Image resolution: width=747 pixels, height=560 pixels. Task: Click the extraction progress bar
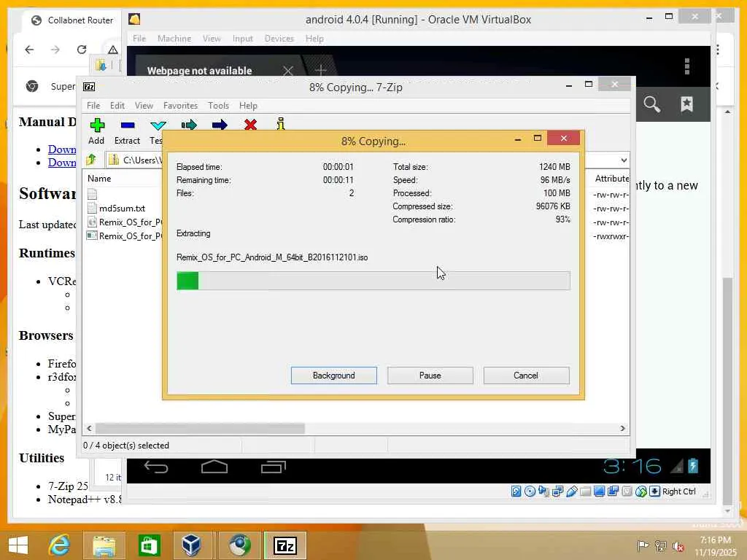coord(373,281)
